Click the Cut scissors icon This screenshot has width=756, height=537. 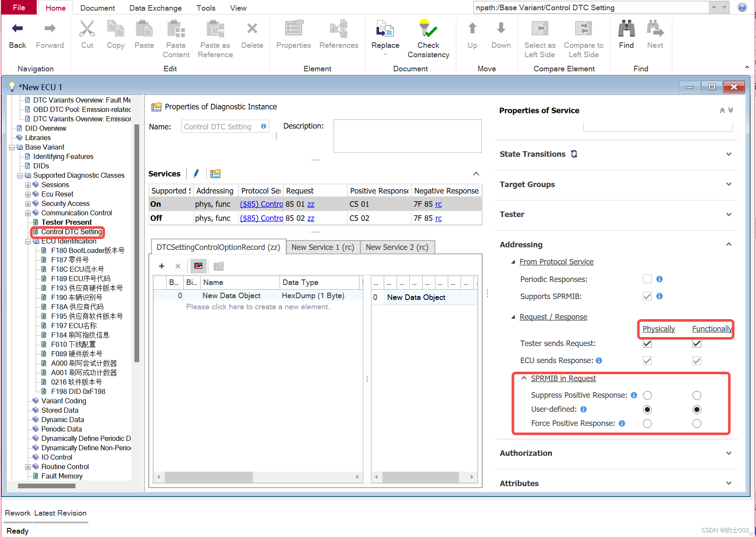coord(87,29)
